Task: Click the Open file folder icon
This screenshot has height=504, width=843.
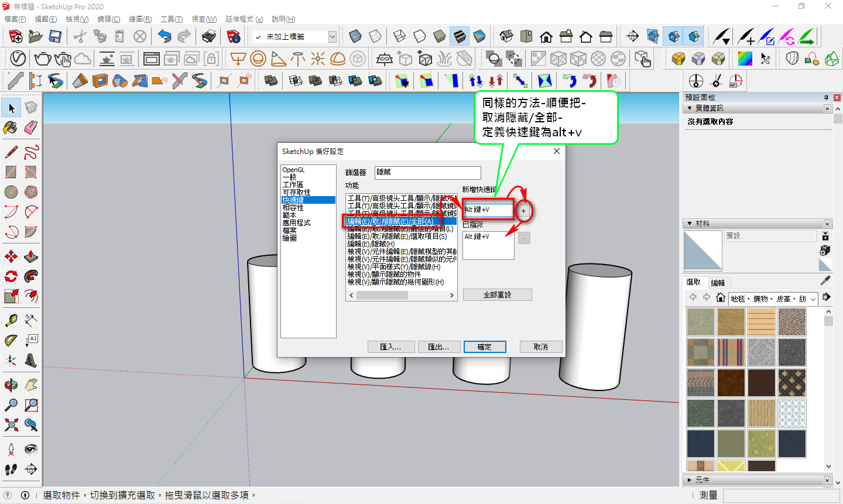Action: pyautogui.click(x=35, y=37)
